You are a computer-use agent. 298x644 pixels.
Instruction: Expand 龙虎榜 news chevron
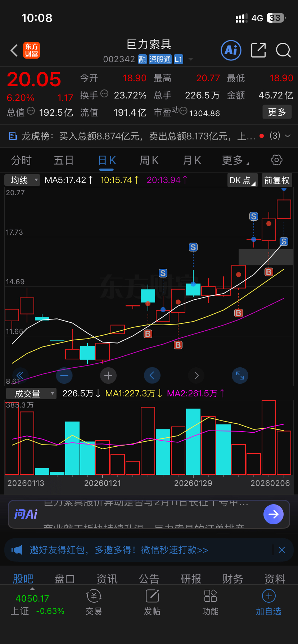pyautogui.click(x=287, y=136)
